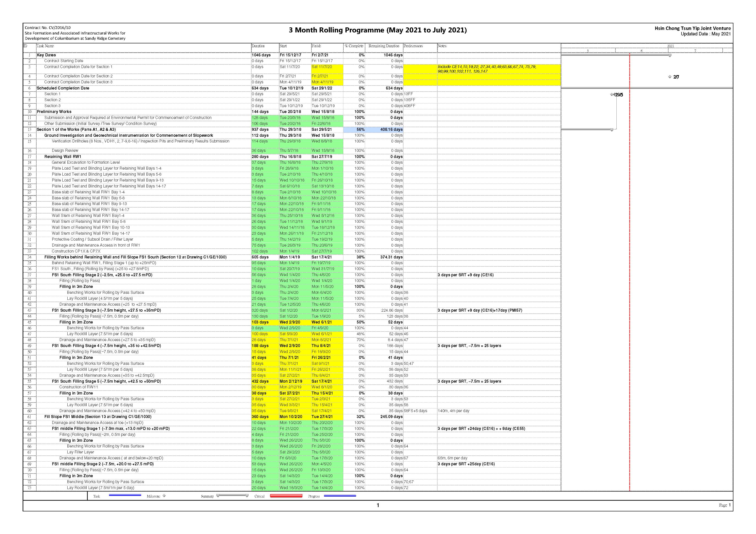
Task: Click the "135FF" predecessors cell
Action: [x=409, y=100]
